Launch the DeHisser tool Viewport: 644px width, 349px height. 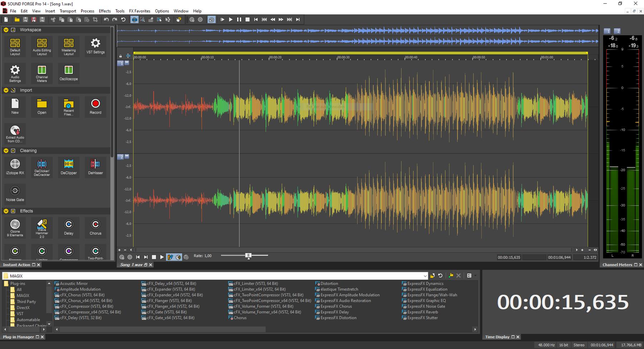click(x=95, y=167)
